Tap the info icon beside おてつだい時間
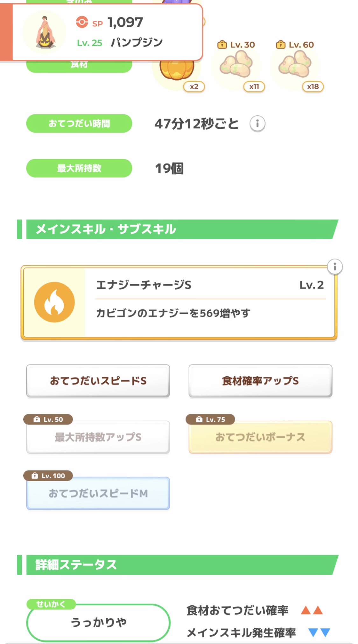358x644 pixels. tap(257, 123)
